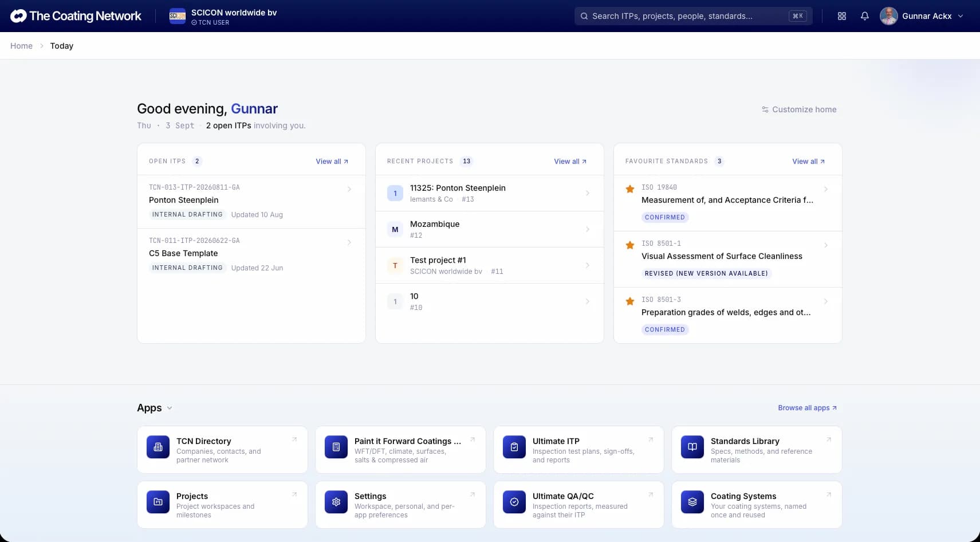
Task: Click star icon for ISO 8501-3
Action: tap(630, 301)
